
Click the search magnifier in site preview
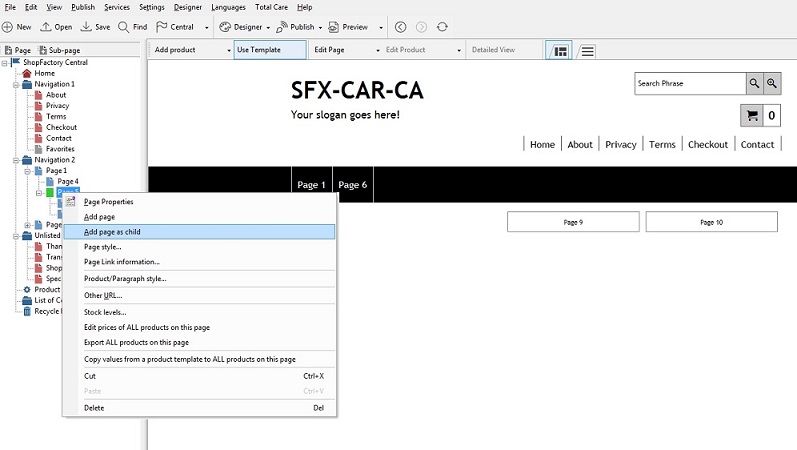tap(754, 83)
